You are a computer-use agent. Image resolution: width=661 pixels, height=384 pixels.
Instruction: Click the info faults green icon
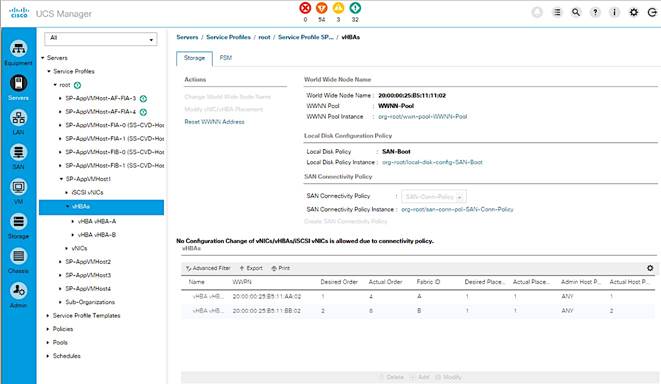click(355, 8)
